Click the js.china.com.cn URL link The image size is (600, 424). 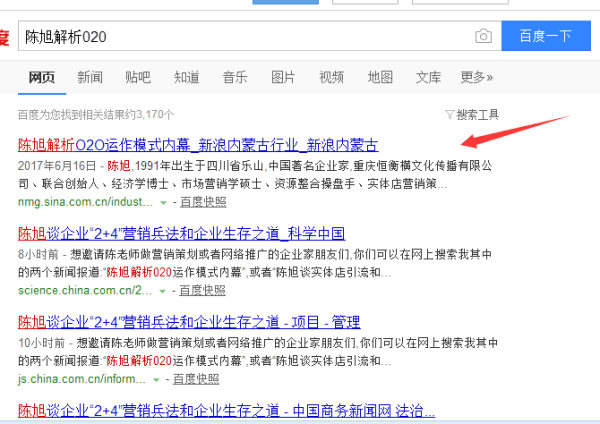82,379
